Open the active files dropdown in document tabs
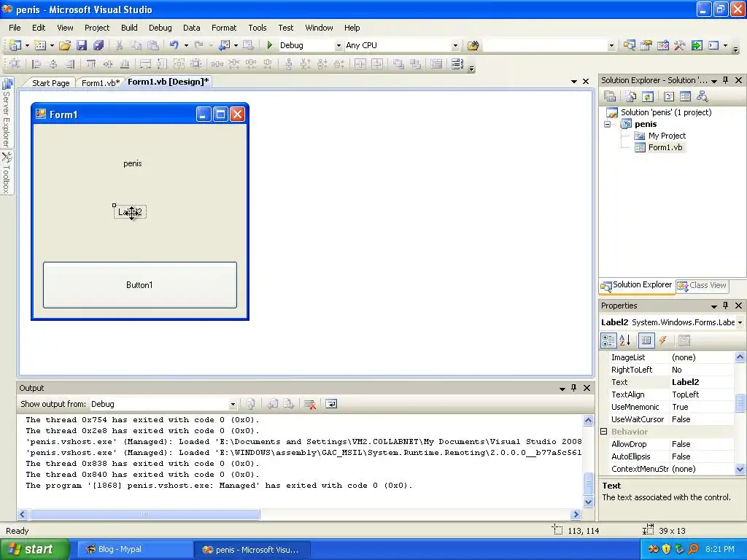Screen dimensions: 747x560 click(573, 82)
